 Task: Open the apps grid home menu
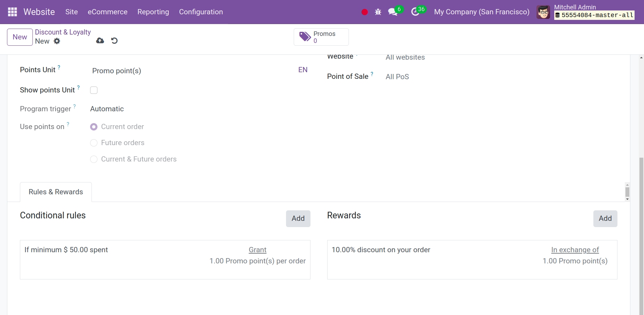(12, 12)
